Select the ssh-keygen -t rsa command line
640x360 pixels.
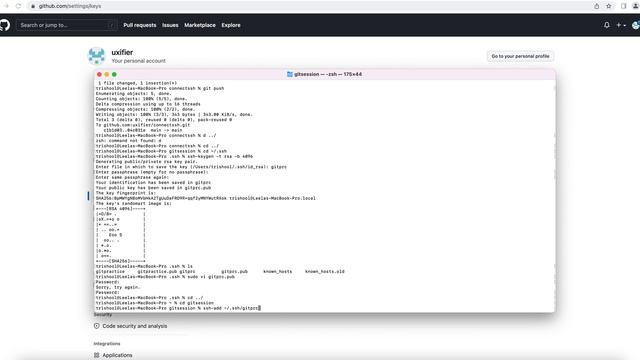click(174, 156)
